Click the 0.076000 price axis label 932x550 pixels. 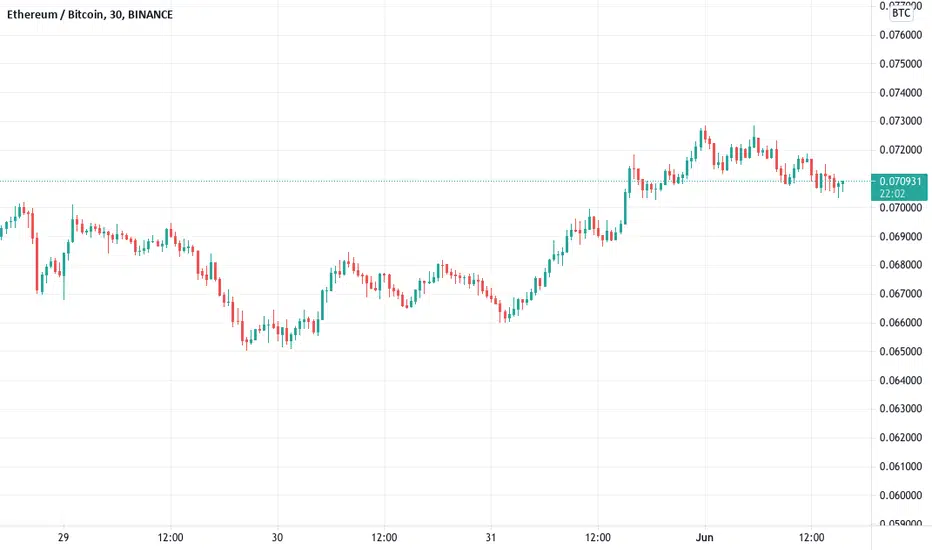(x=900, y=35)
